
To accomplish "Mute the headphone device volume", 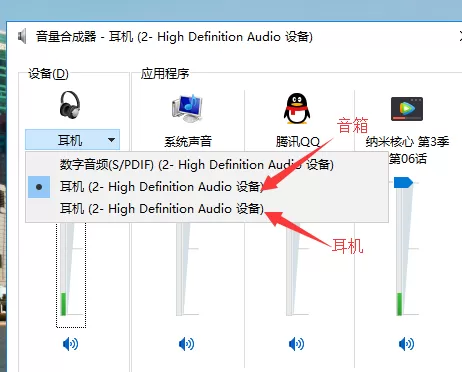I will (x=70, y=344).
